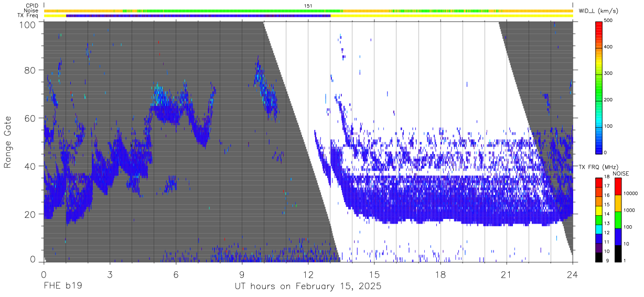Select the CPID value 151
The image size is (644, 297).
coord(308,6)
